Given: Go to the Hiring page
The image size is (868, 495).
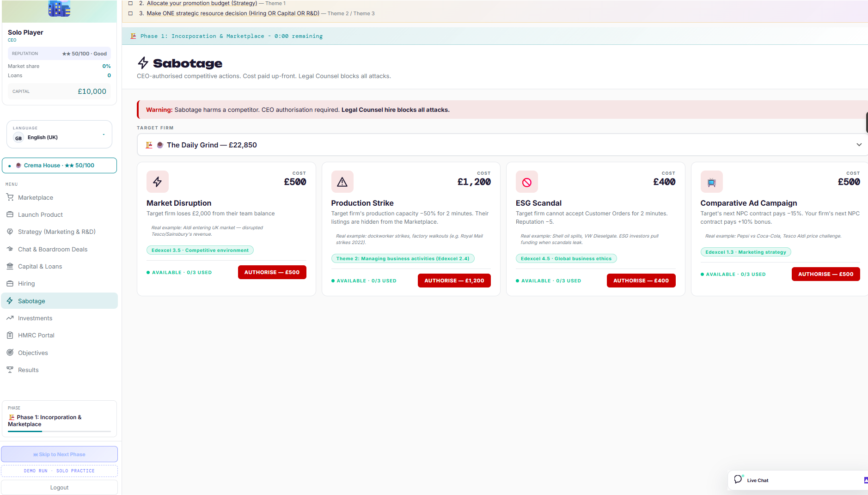Looking at the screenshot, I should tap(59, 283).
